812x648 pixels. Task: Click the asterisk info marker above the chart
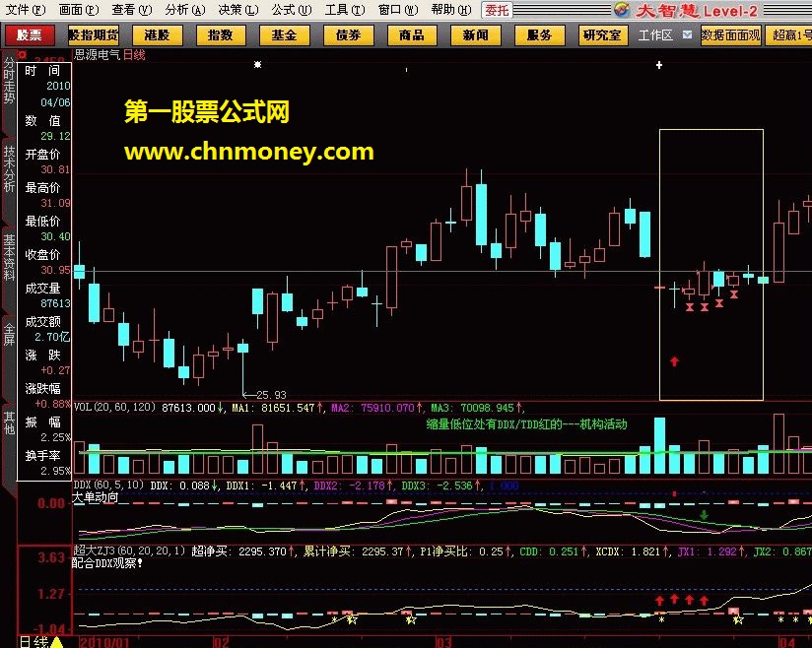[x=258, y=65]
